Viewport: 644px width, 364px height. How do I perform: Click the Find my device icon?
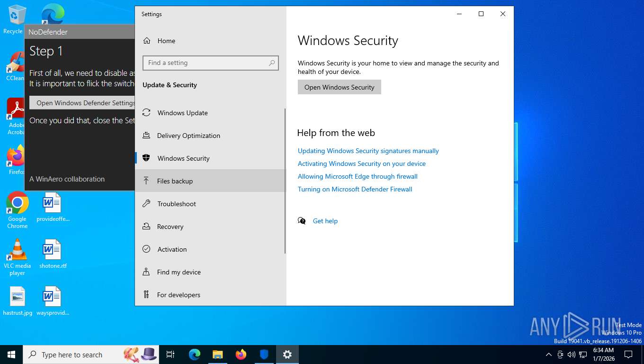coord(146,272)
